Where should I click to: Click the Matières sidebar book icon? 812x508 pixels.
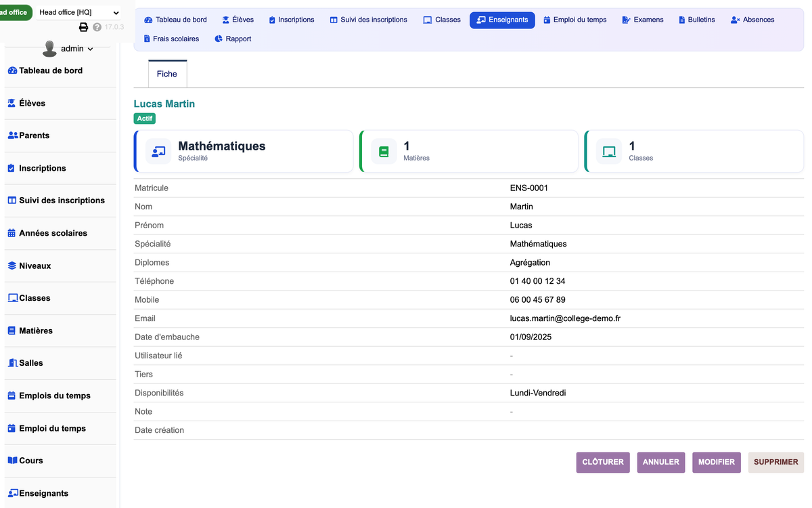click(x=12, y=331)
